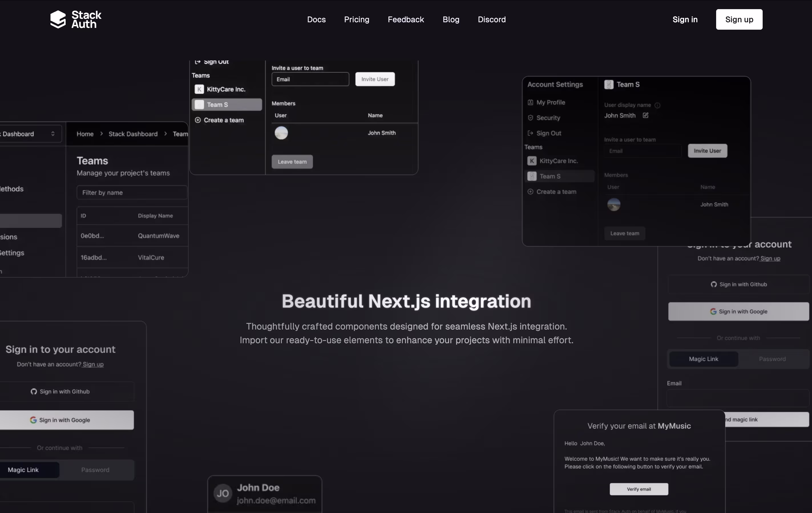Click the Sign Out icon in Account Settings
The image size is (812, 513).
coord(530,133)
